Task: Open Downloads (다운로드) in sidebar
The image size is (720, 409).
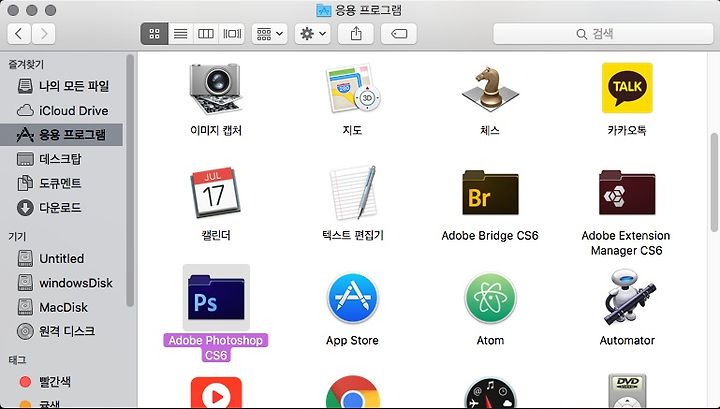Action: pyautogui.click(x=62, y=207)
